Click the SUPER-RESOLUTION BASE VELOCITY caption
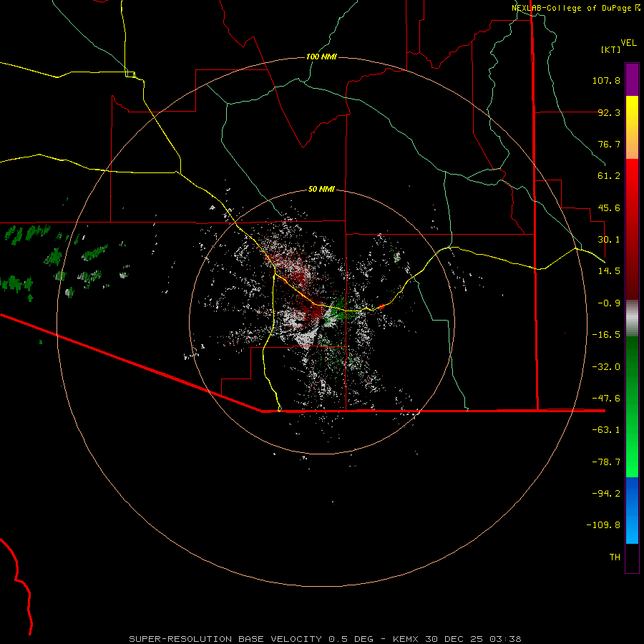This screenshot has width=644, height=644. [325, 639]
